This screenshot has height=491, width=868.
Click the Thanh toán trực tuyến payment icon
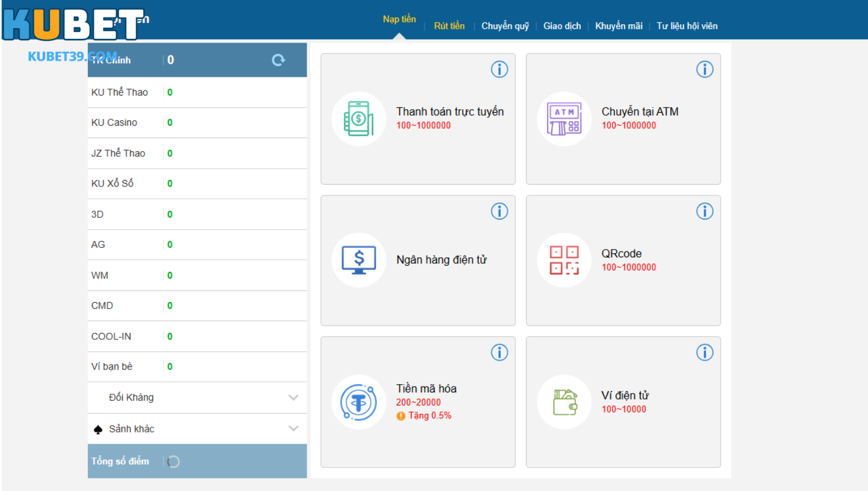(x=359, y=119)
